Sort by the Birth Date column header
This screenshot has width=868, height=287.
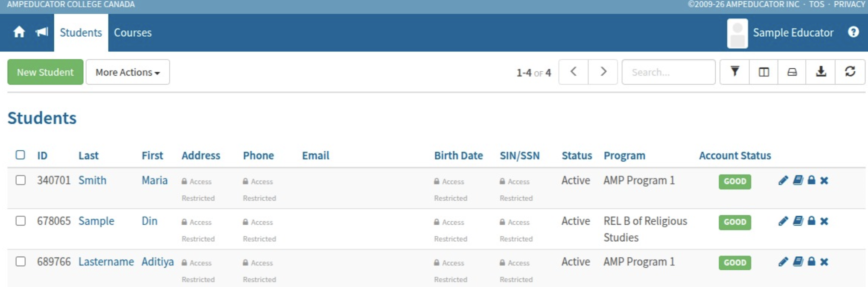pos(458,155)
